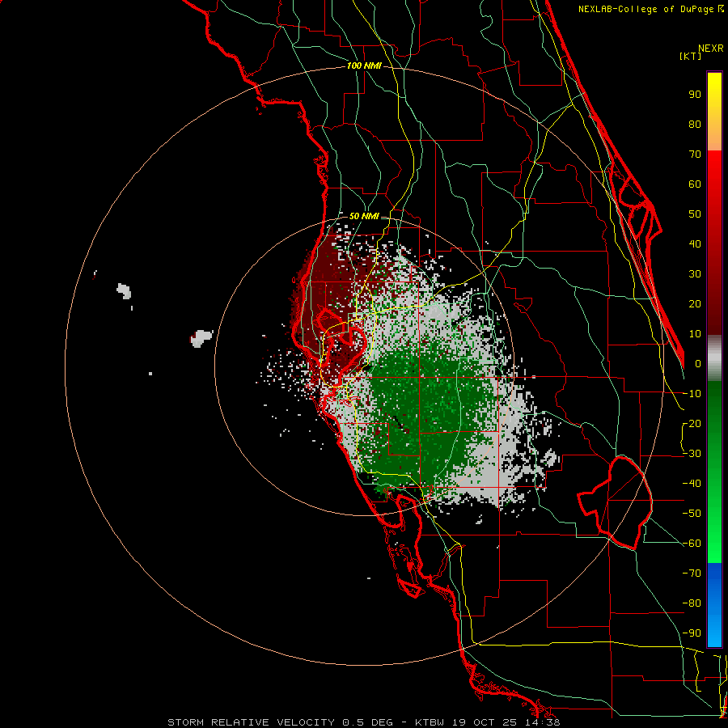The height and width of the screenshot is (728, 728).
Task: Select the -90 value on velocity scale
Action: [692, 633]
